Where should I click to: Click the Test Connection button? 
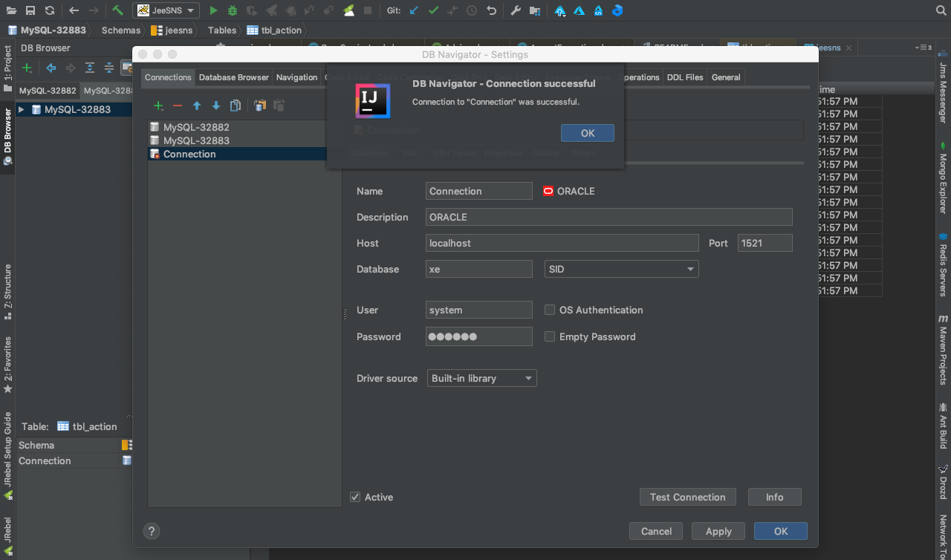coord(687,497)
